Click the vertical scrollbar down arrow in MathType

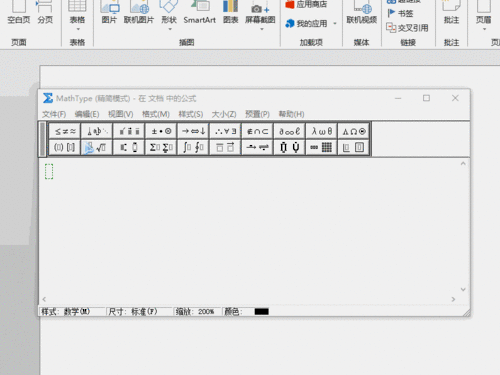463,289
